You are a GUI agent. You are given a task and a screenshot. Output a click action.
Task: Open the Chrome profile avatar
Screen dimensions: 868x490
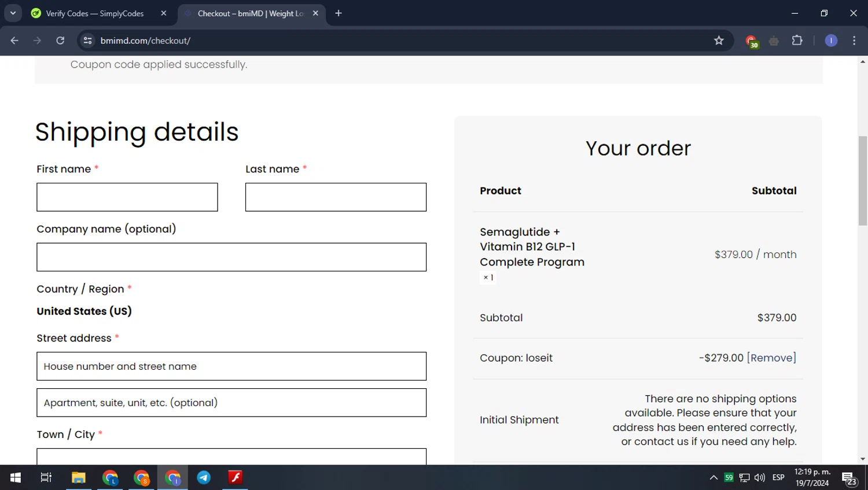tap(831, 40)
